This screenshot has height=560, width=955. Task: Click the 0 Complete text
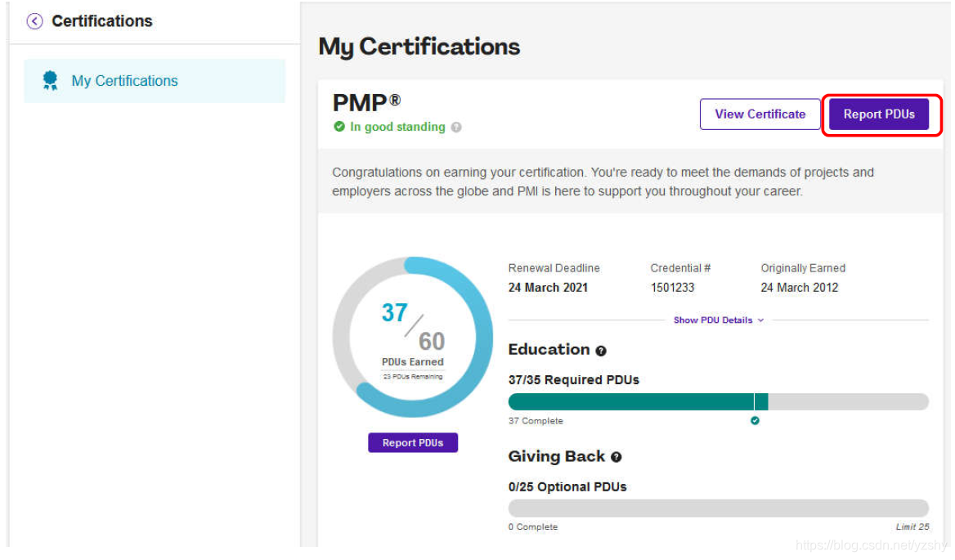(x=533, y=527)
